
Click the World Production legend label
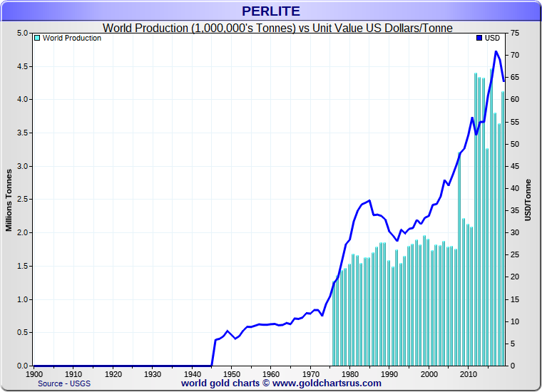(72, 38)
